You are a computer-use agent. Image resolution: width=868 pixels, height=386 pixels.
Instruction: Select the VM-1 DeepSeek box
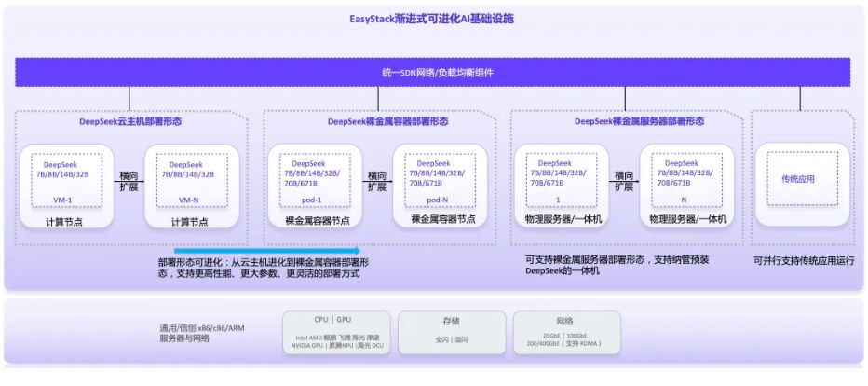point(66,181)
